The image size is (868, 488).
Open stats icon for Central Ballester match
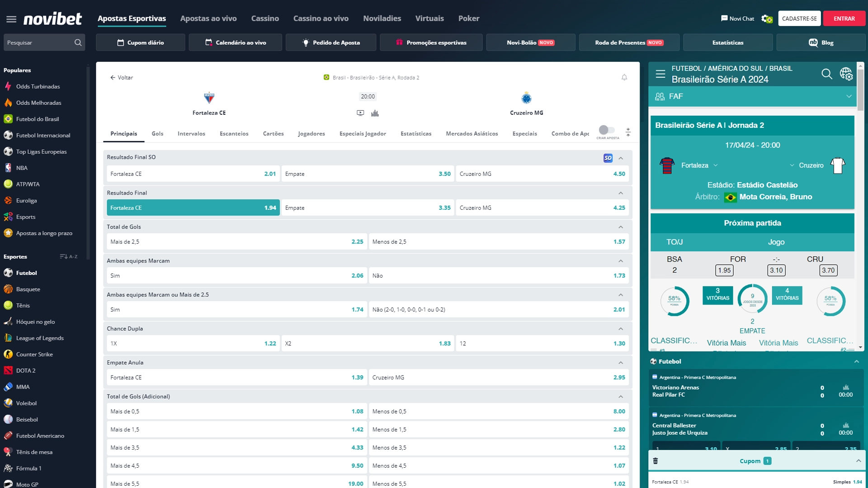tap(846, 425)
